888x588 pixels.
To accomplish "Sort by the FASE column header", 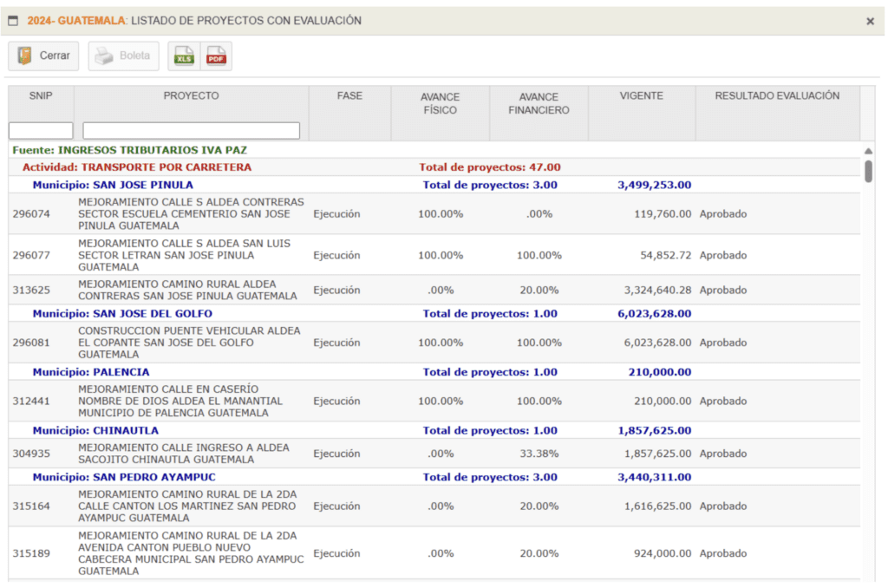I will coord(349,96).
